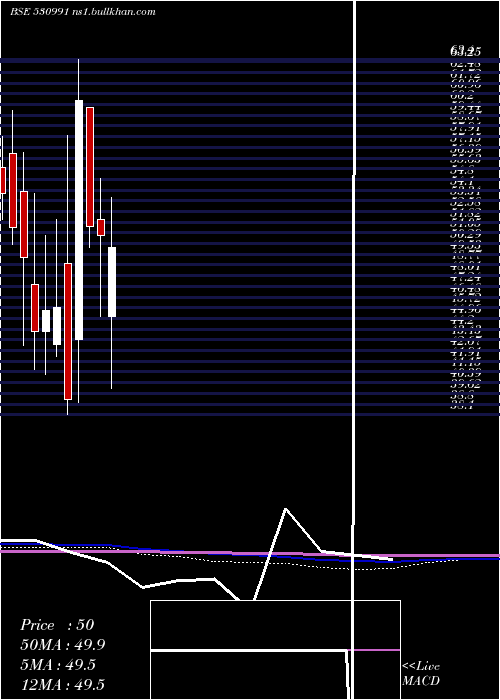The width and height of the screenshot is (500, 700).
Task: Select the '50MA : 49.9' value
Action: click(x=62, y=645)
